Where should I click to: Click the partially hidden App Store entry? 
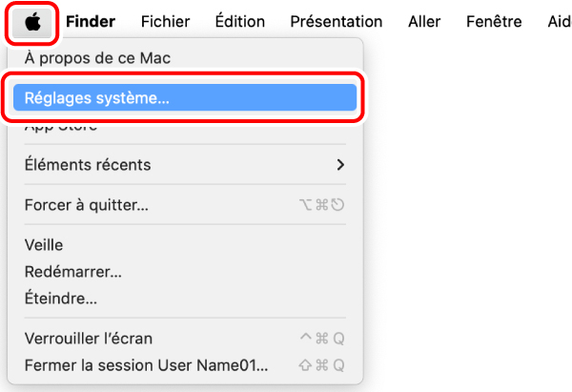click(61, 126)
